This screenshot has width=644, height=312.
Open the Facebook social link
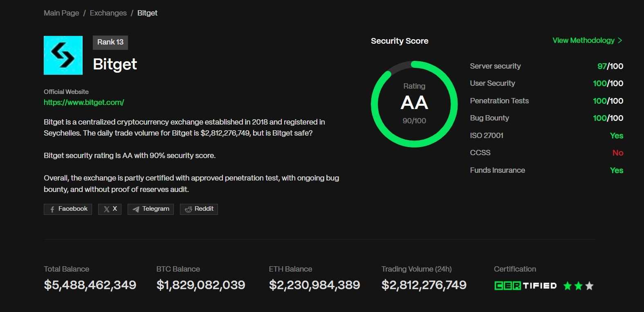coord(68,209)
